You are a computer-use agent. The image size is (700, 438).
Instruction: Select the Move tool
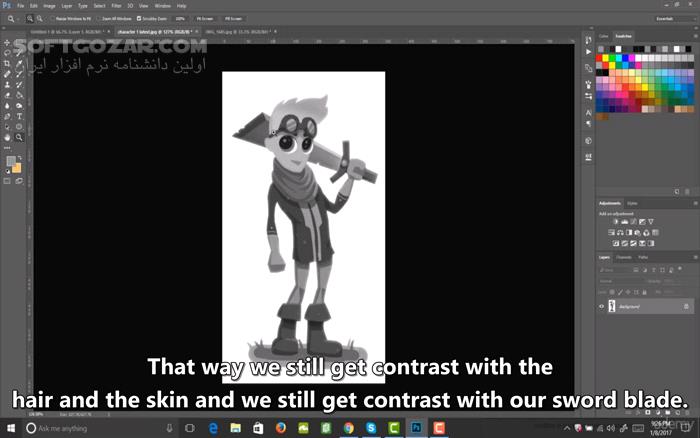tap(7, 42)
